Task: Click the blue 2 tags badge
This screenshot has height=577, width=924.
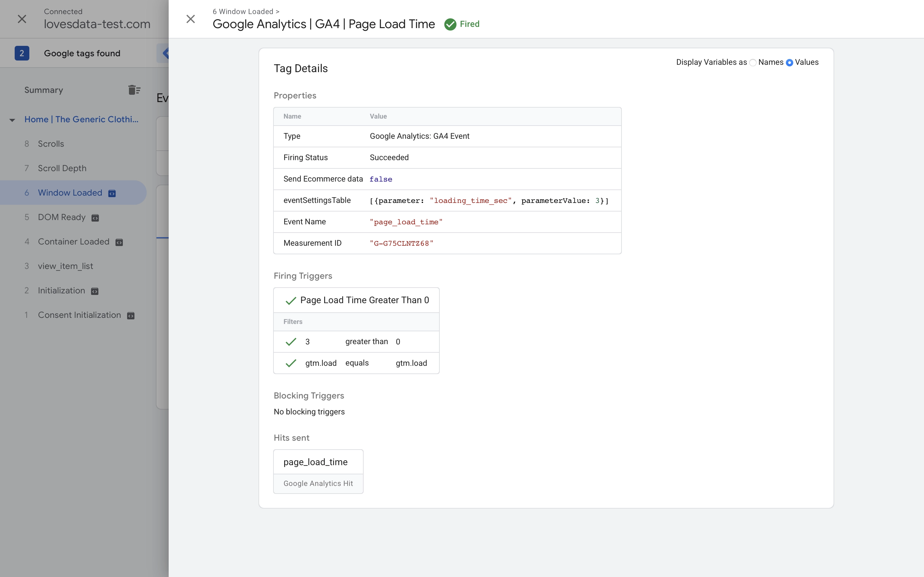Action: click(22, 53)
